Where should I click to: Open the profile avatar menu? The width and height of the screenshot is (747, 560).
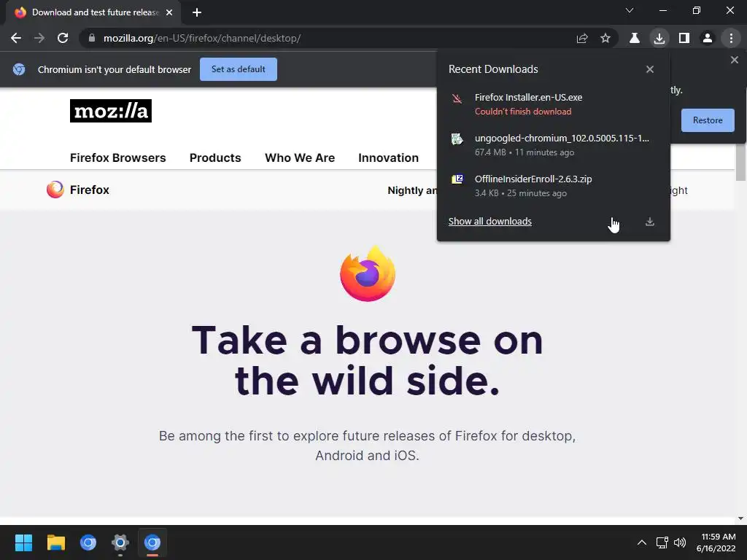(708, 38)
